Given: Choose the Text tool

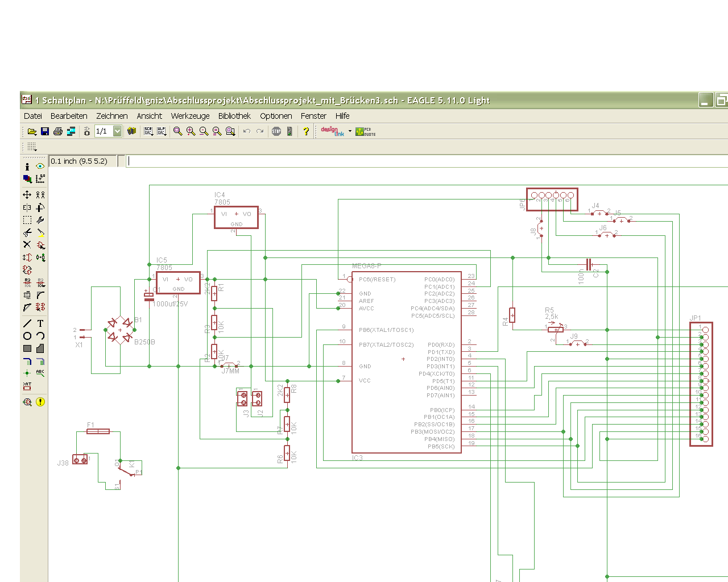Looking at the screenshot, I should point(40,323).
